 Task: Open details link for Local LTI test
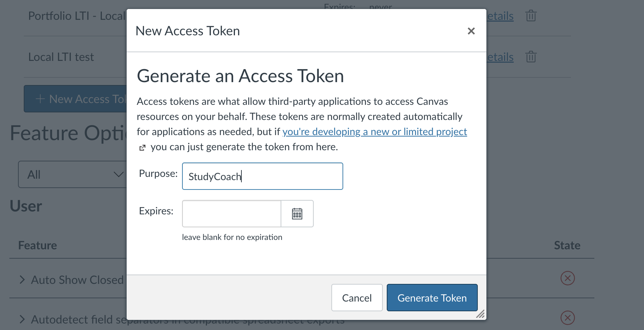500,57
